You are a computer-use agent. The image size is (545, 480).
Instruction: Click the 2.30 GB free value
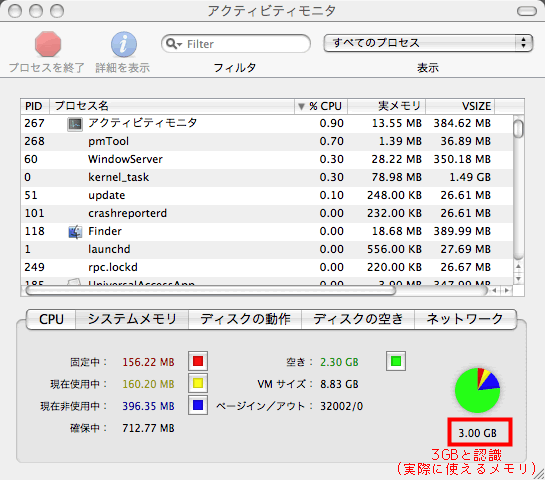(x=339, y=362)
